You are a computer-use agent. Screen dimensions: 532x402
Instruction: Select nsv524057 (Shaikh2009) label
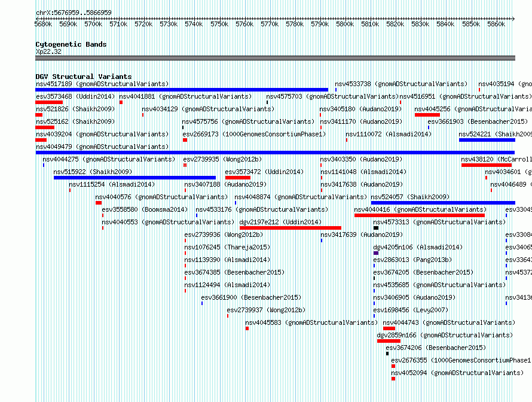pyautogui.click(x=410, y=197)
